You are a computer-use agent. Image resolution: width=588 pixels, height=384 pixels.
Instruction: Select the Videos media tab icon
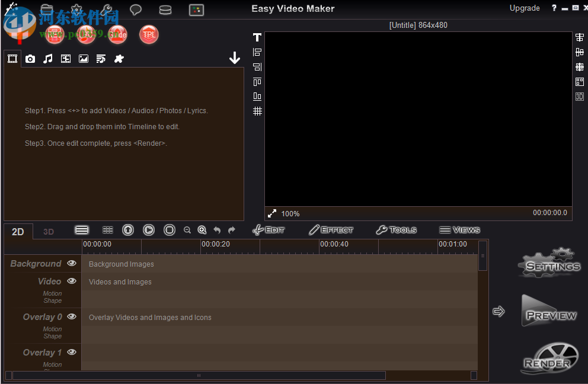click(12, 59)
